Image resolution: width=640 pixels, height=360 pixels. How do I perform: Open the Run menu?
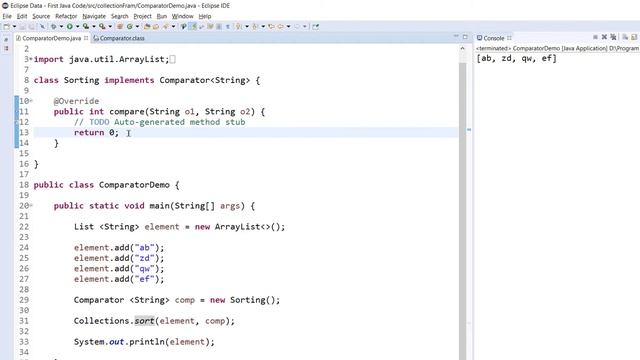point(162,16)
